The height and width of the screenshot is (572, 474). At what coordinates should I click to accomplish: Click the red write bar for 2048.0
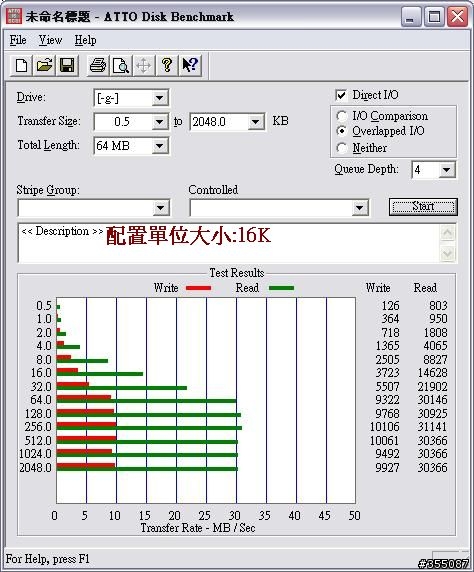click(86, 465)
